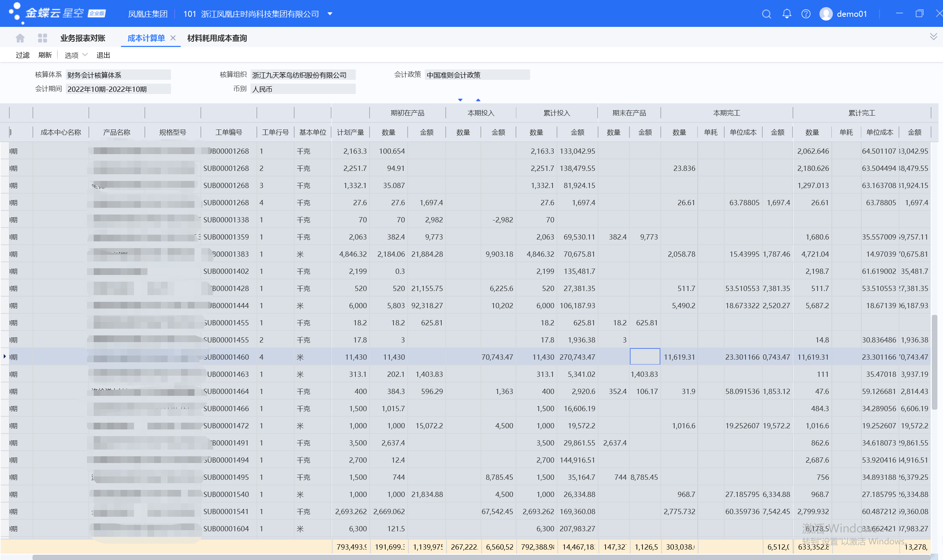
Task: Click the 核算体系 field
Action: (118, 75)
